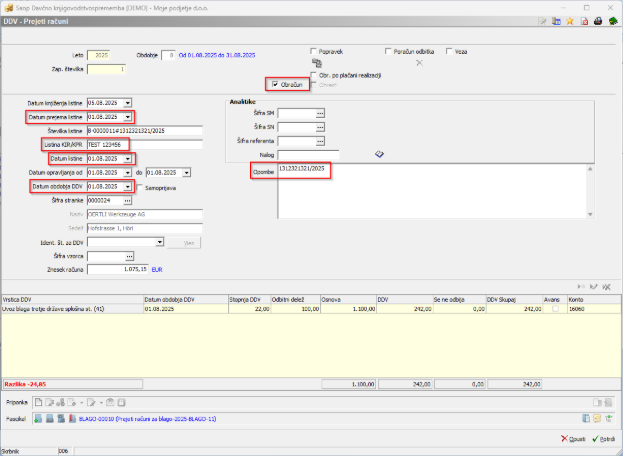The image size is (624, 456).
Task: Click new blank document icon in Priponka row
Action: pos(38,402)
